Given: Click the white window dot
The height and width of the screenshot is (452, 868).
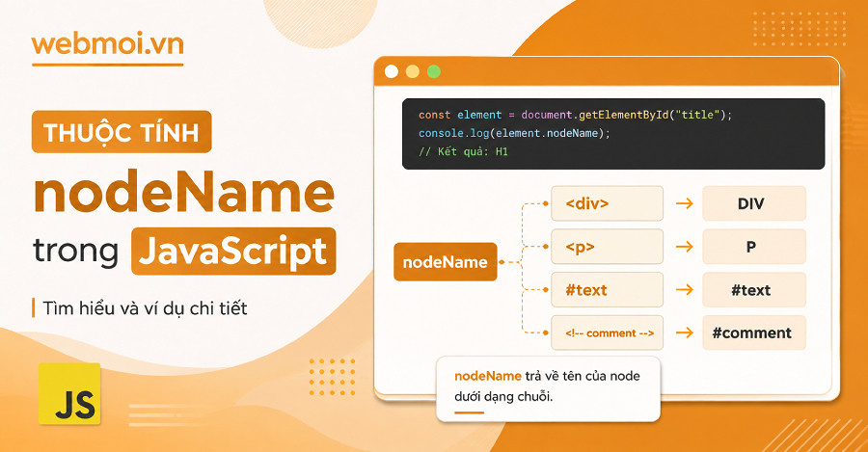Looking at the screenshot, I should [x=392, y=71].
